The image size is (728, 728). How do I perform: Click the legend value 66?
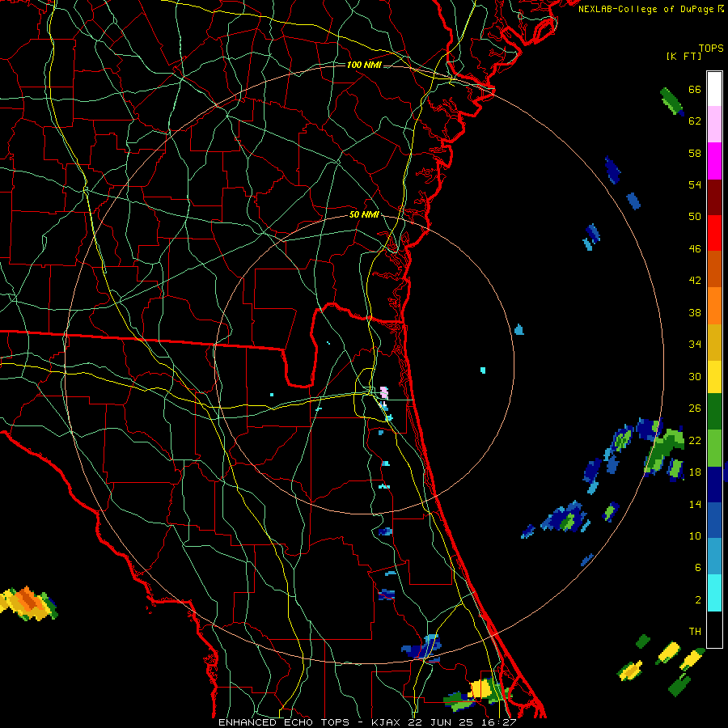click(x=695, y=90)
